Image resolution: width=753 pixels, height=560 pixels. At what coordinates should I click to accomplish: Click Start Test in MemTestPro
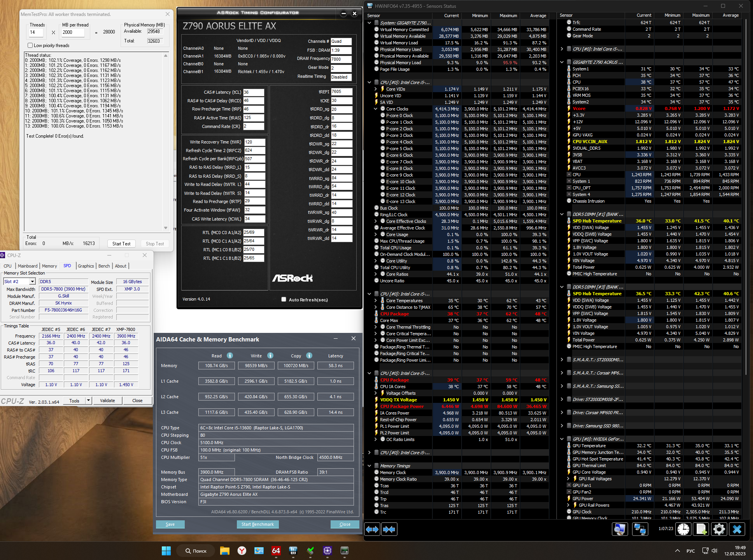click(x=121, y=244)
